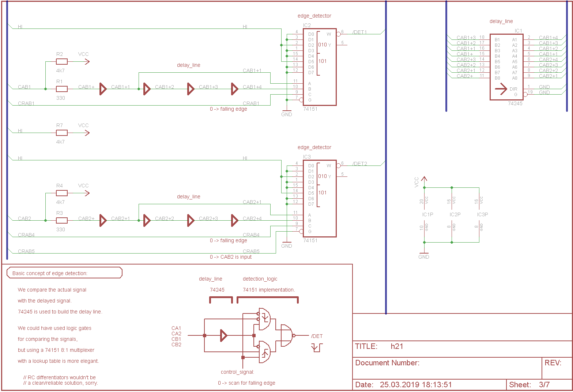Select the R1 330 ohm resistor

click(x=62, y=89)
